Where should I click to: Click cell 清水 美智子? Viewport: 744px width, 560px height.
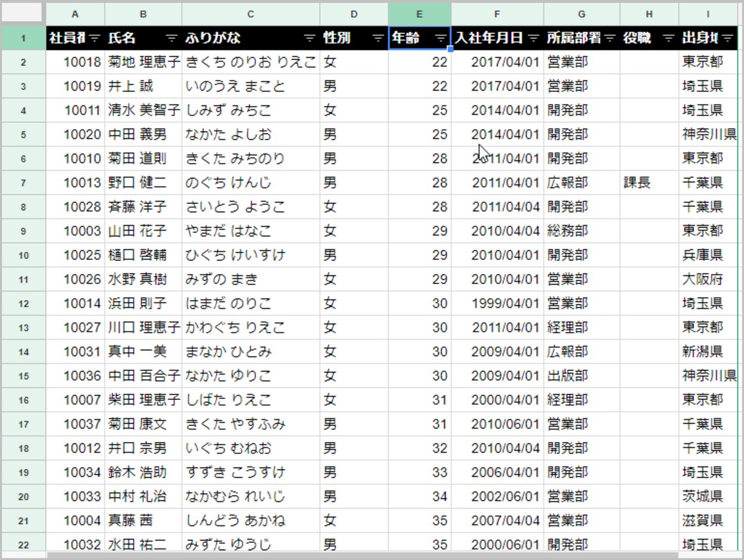click(x=143, y=110)
